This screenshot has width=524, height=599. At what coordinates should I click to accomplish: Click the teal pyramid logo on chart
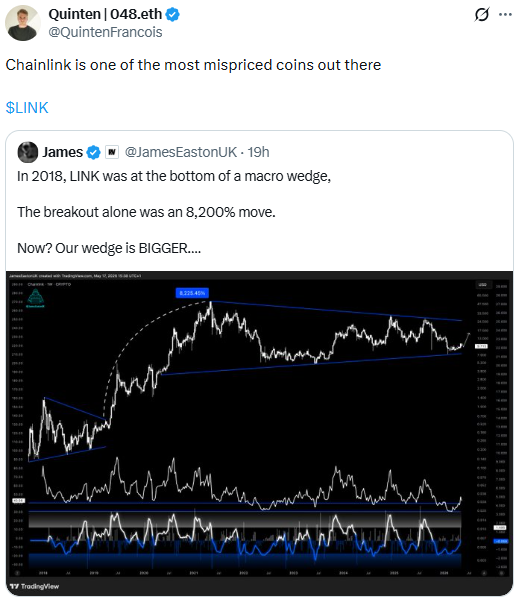click(35, 298)
